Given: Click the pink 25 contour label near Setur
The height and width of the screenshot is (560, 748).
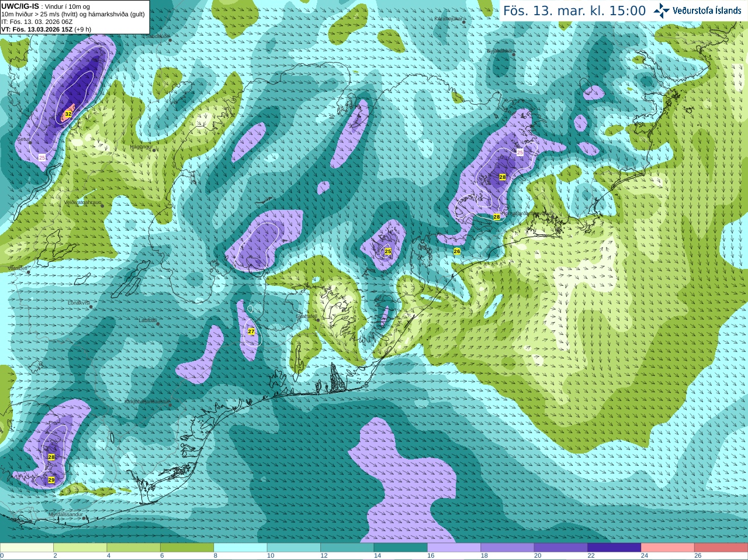Looking at the screenshot, I should tap(42, 157).
